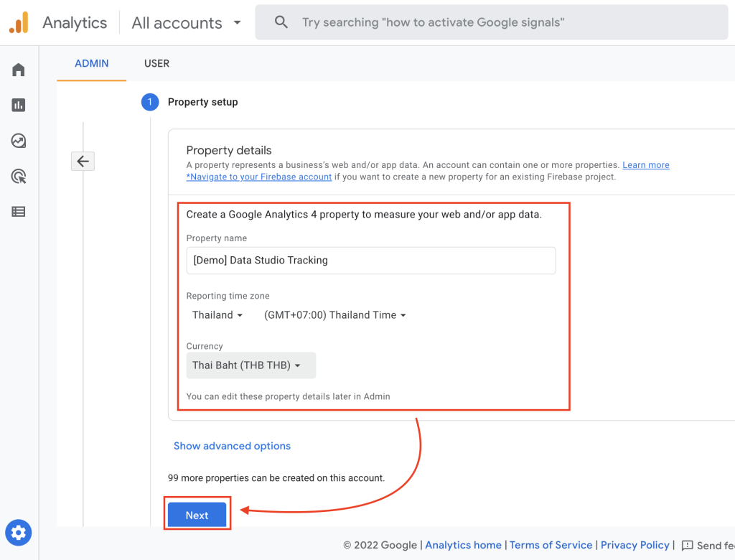Viewport: 735px width, 560px height.
Task: Switch to the ADMIN tab
Action: tap(91, 64)
